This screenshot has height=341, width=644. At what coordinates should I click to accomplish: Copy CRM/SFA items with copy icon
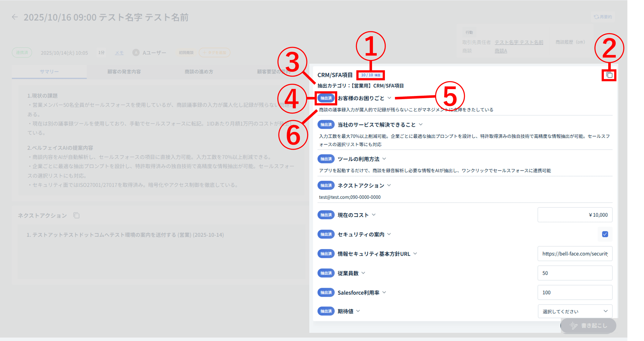tap(609, 75)
